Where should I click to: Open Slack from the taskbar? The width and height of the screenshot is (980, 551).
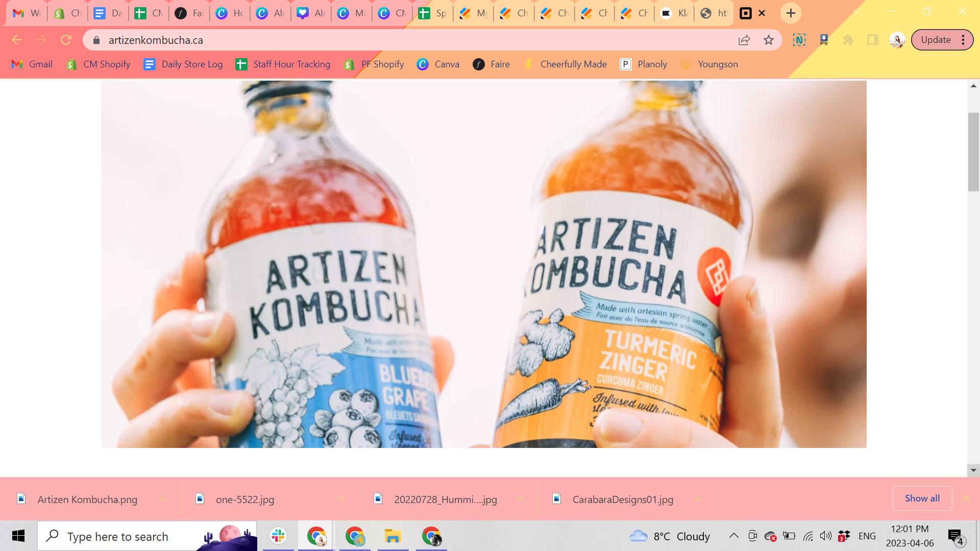(278, 536)
